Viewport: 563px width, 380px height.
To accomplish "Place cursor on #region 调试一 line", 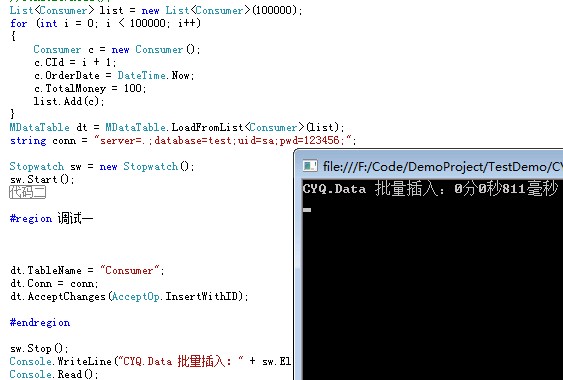I will [x=51, y=218].
